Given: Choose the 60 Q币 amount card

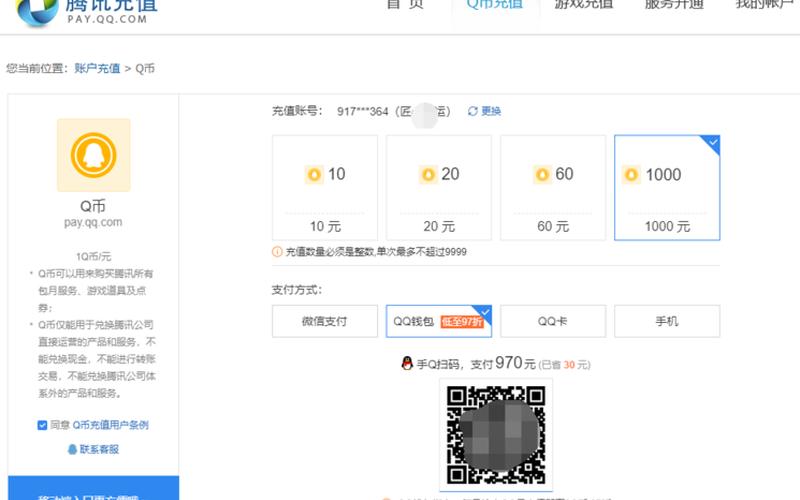Looking at the screenshot, I should 553,188.
